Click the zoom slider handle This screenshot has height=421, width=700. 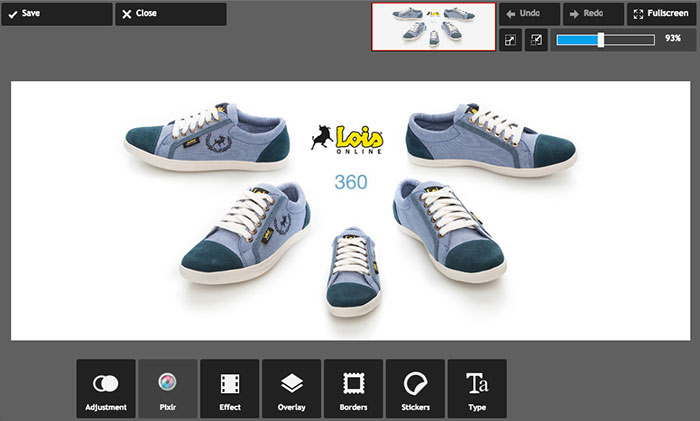pos(601,40)
